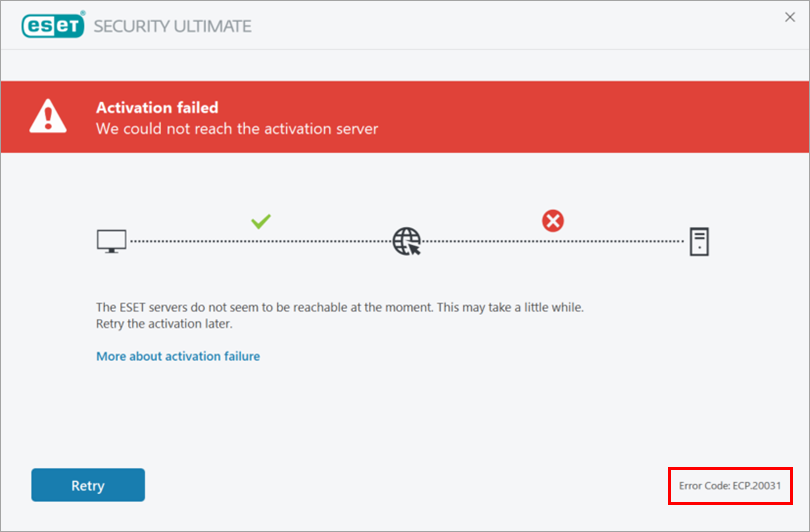Click the green checkmark status icon
The image size is (810, 532).
(261, 221)
